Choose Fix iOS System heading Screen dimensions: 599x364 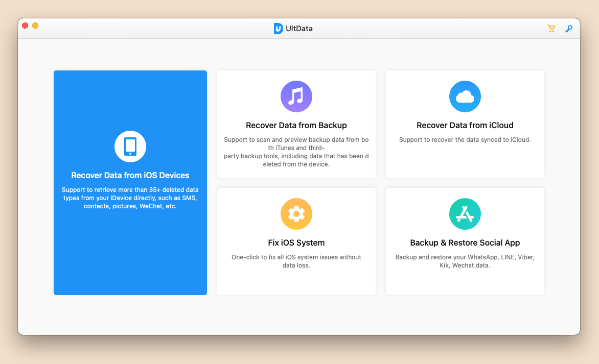(296, 242)
